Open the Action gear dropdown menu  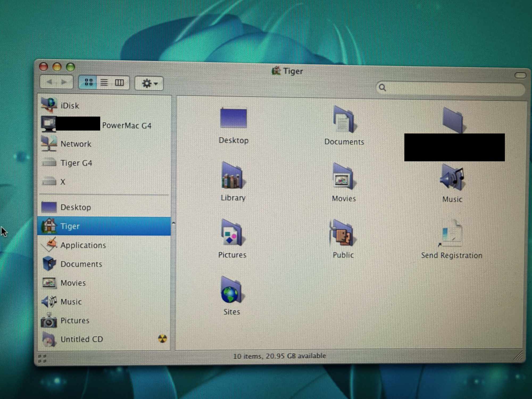coord(149,84)
